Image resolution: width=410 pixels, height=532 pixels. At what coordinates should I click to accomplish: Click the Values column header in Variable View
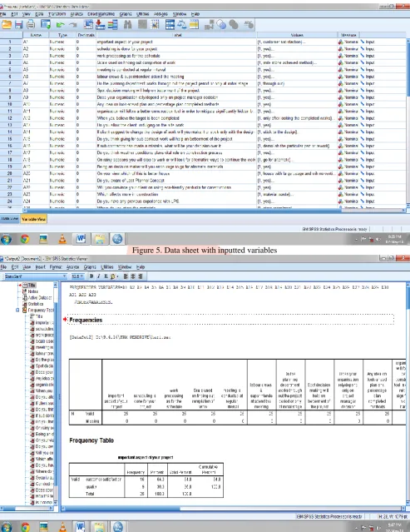297,35
